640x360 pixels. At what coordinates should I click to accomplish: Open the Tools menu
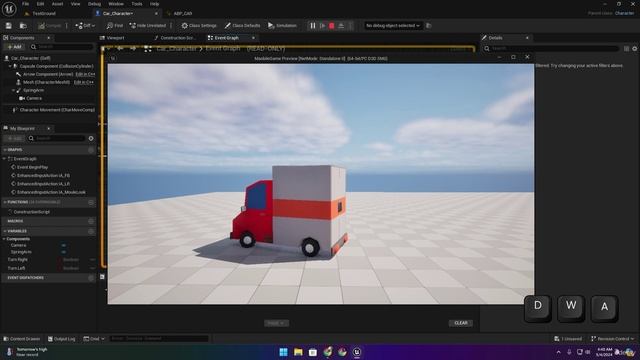coord(137,4)
